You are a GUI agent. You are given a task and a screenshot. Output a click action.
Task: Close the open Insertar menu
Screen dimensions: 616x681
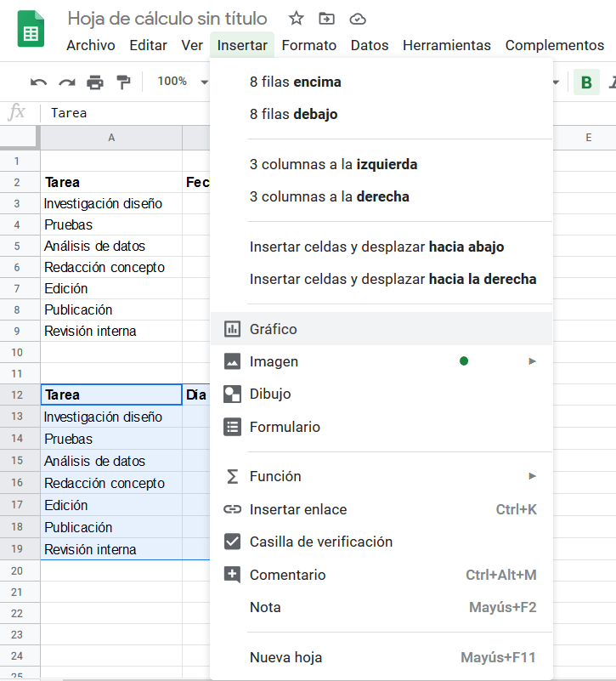point(242,45)
